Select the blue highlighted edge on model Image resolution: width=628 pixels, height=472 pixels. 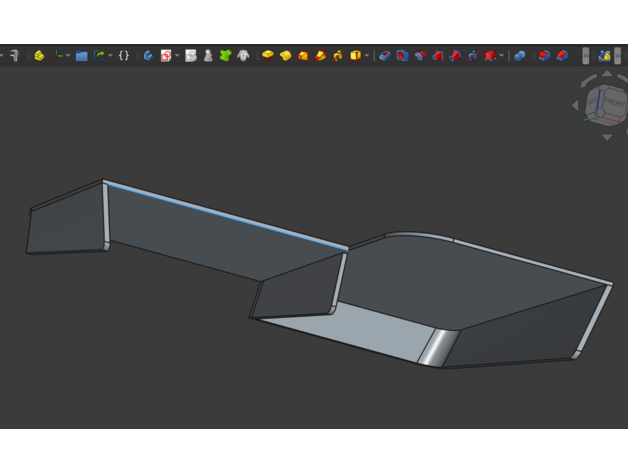[x=225, y=215]
